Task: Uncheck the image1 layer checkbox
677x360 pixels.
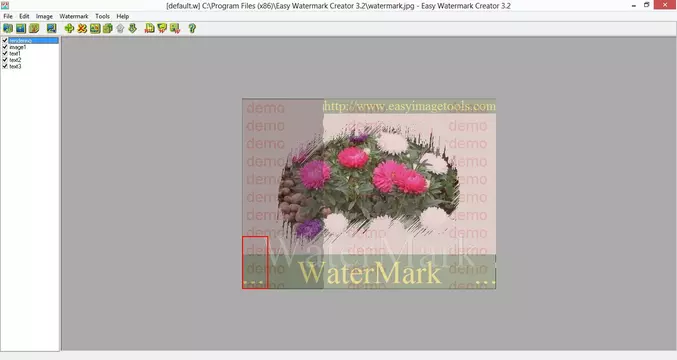Action: click(x=5, y=47)
